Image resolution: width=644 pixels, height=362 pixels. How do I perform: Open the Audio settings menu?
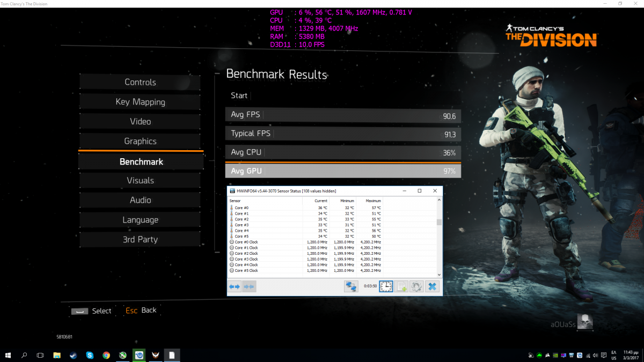pos(140,200)
